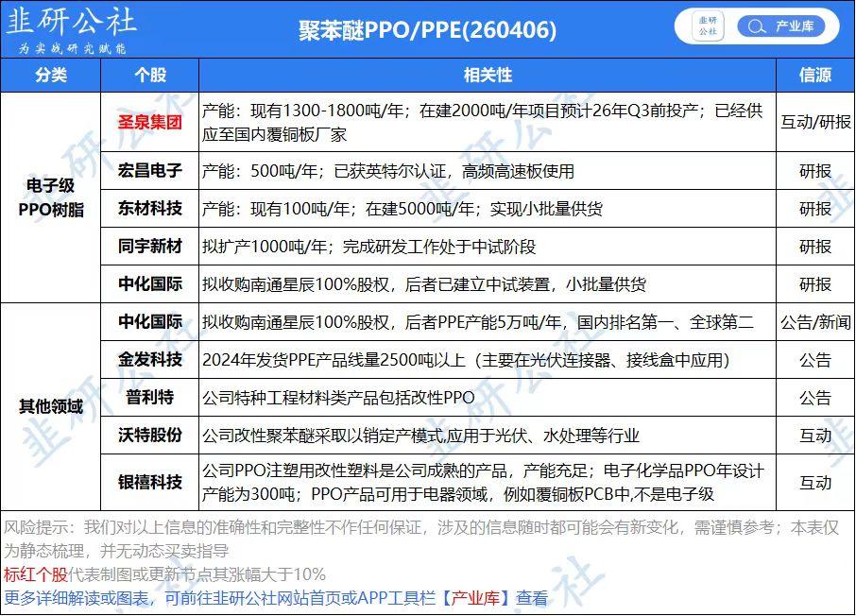The image size is (856, 616).
Task: Click the 相关性 column header
Action: click(488, 76)
